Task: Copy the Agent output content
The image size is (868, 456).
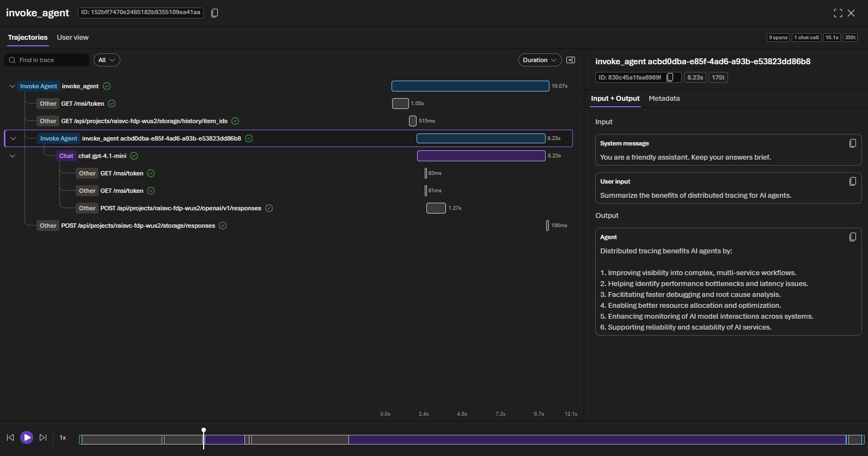Action: click(853, 237)
